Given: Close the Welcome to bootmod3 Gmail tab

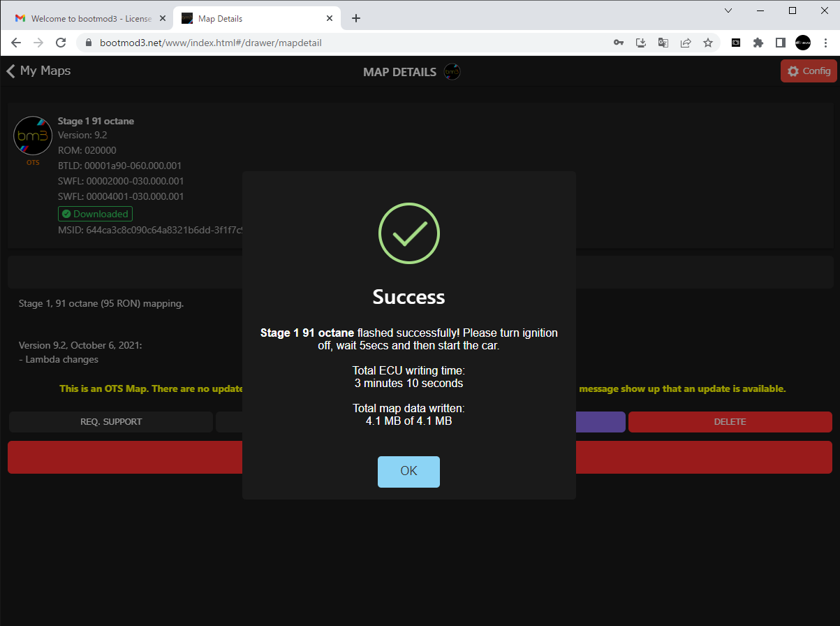Looking at the screenshot, I should pos(163,19).
